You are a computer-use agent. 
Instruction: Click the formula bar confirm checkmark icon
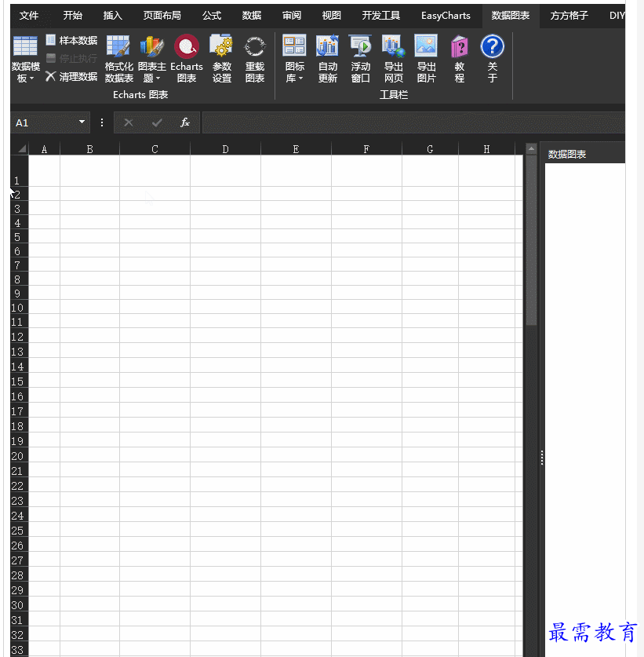coord(157,122)
